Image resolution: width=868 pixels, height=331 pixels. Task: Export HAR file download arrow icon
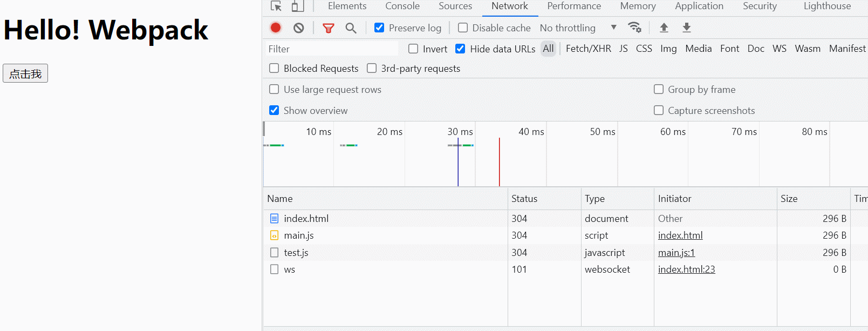tap(687, 28)
